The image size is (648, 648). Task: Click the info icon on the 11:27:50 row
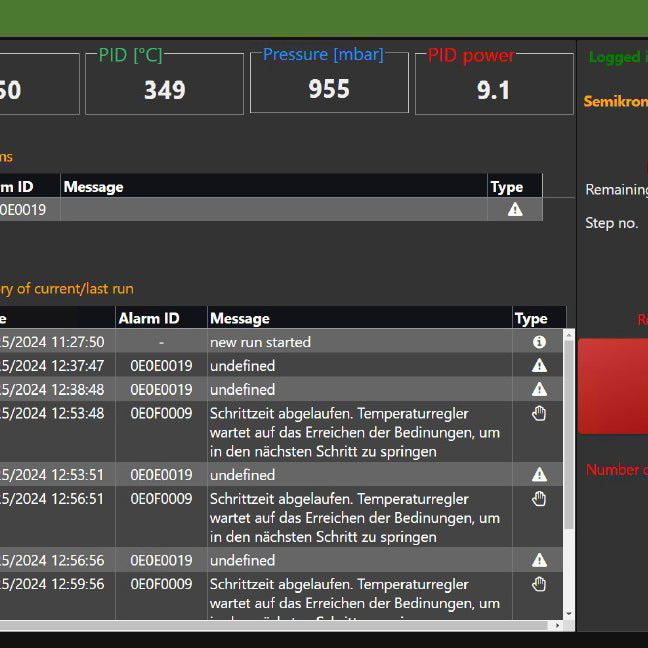tap(539, 342)
